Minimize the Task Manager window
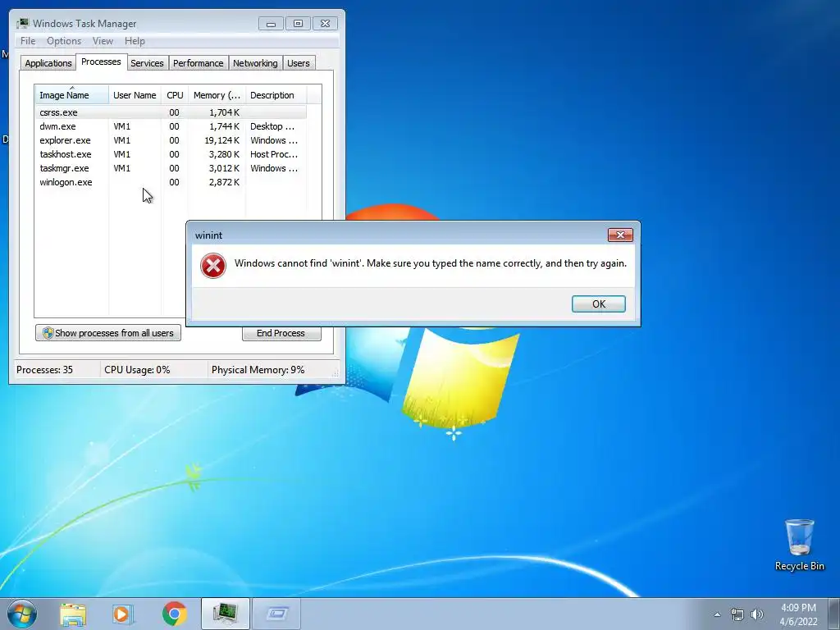The width and height of the screenshot is (840, 630). [271, 24]
